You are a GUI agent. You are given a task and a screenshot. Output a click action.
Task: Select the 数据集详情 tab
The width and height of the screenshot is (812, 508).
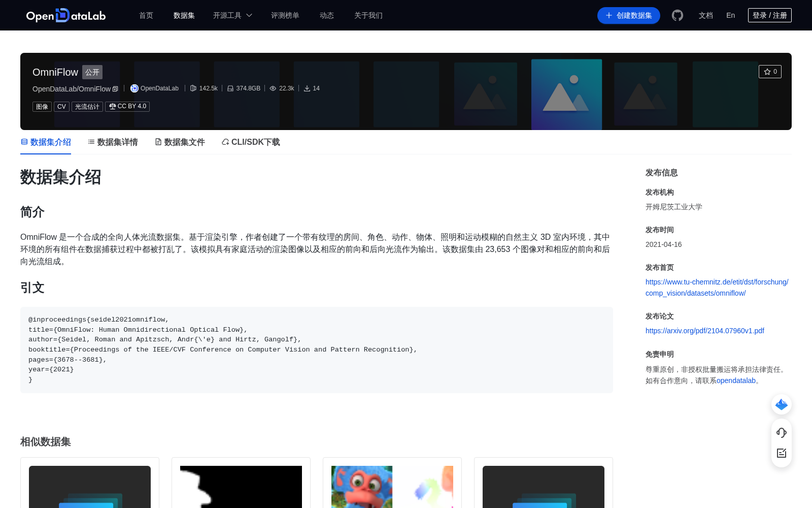[x=113, y=142]
